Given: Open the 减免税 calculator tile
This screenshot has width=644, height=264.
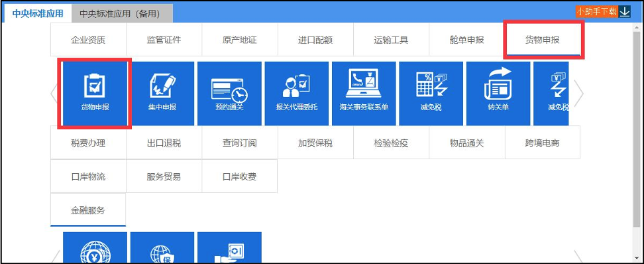Looking at the screenshot, I should [x=431, y=94].
